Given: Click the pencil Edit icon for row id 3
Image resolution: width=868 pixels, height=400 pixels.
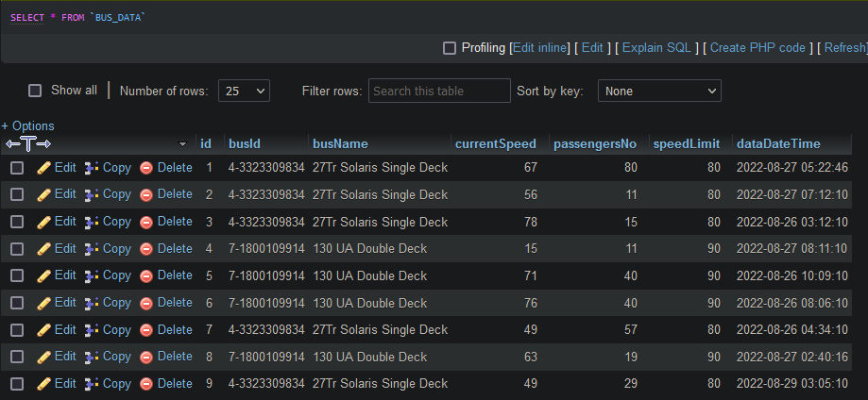Looking at the screenshot, I should [x=43, y=222].
